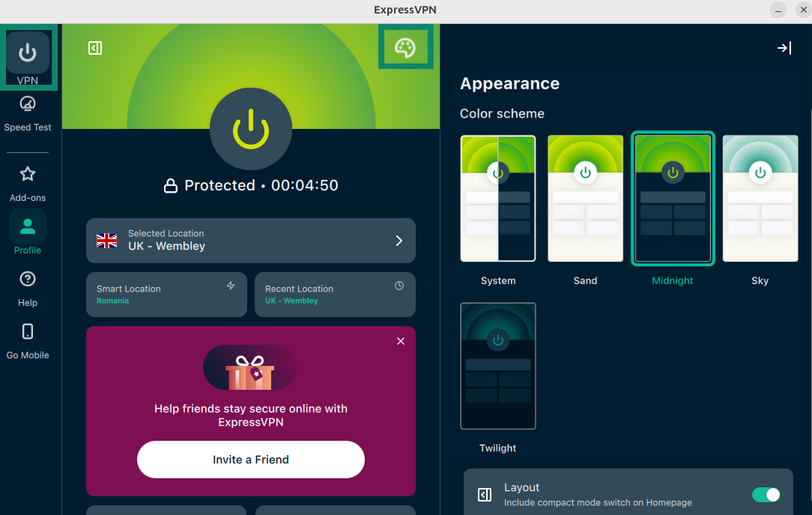812x515 pixels.
Task: Collapse the Appearance panel with arrow icon
Action: click(784, 48)
